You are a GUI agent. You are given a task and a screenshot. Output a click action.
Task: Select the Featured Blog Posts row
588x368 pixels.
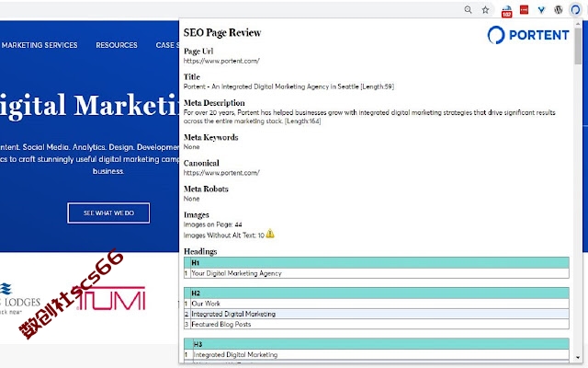pyautogui.click(x=377, y=324)
